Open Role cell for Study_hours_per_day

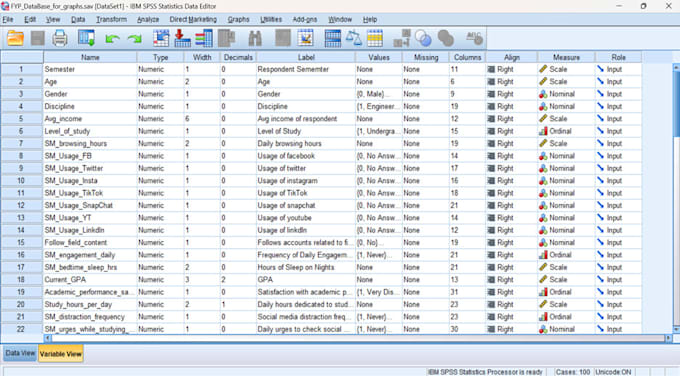coord(618,304)
